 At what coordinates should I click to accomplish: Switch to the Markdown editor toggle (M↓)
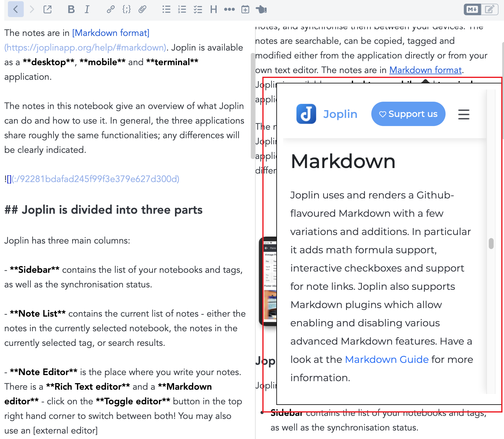[472, 9]
